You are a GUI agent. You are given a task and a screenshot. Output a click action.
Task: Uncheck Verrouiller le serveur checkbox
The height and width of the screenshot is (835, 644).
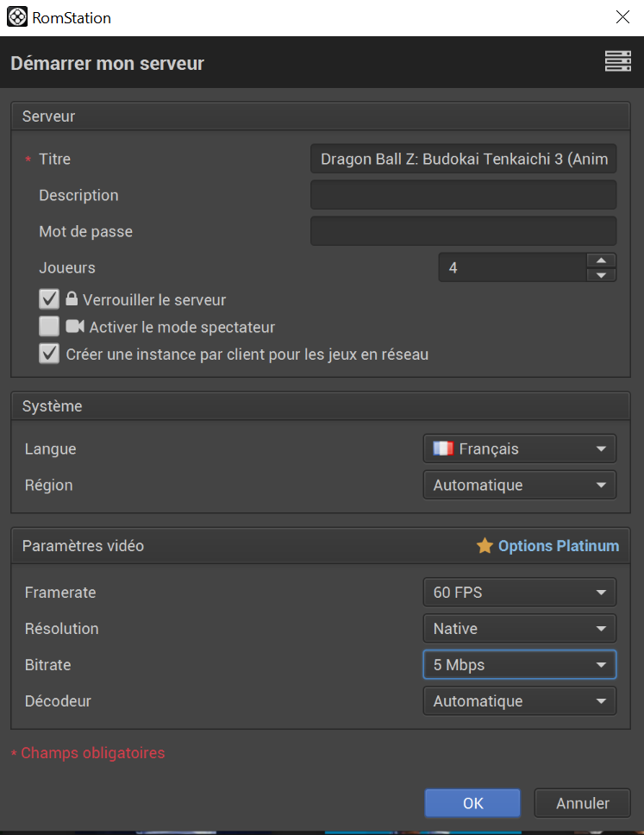point(49,299)
